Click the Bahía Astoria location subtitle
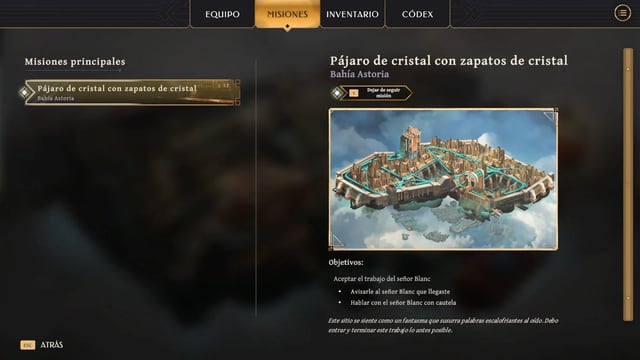 [359, 74]
